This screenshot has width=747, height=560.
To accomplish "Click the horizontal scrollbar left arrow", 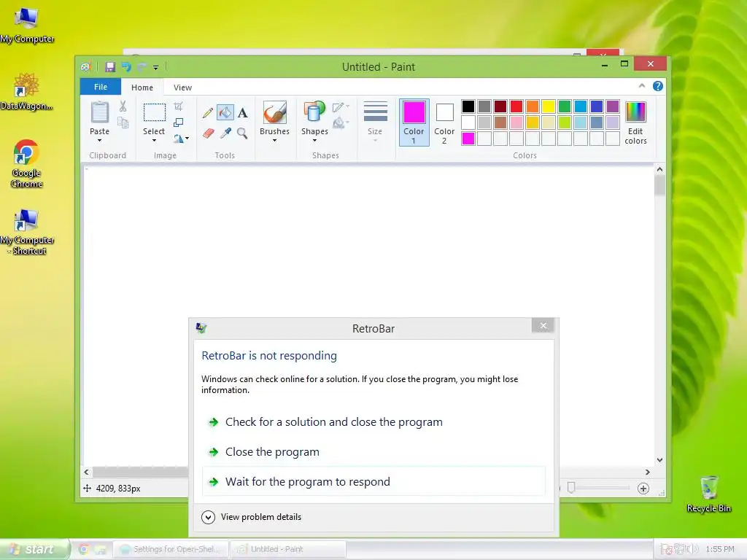I will 86,472.
